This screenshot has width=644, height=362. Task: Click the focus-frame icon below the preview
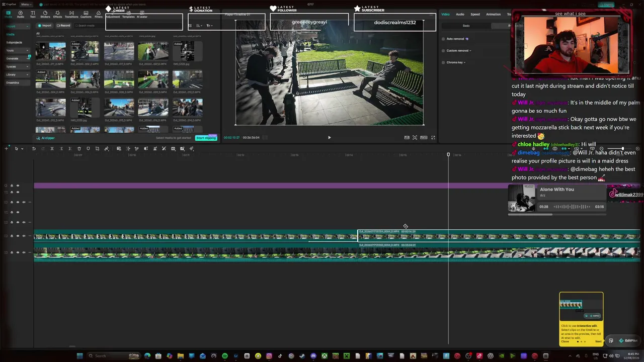pyautogui.click(x=415, y=137)
